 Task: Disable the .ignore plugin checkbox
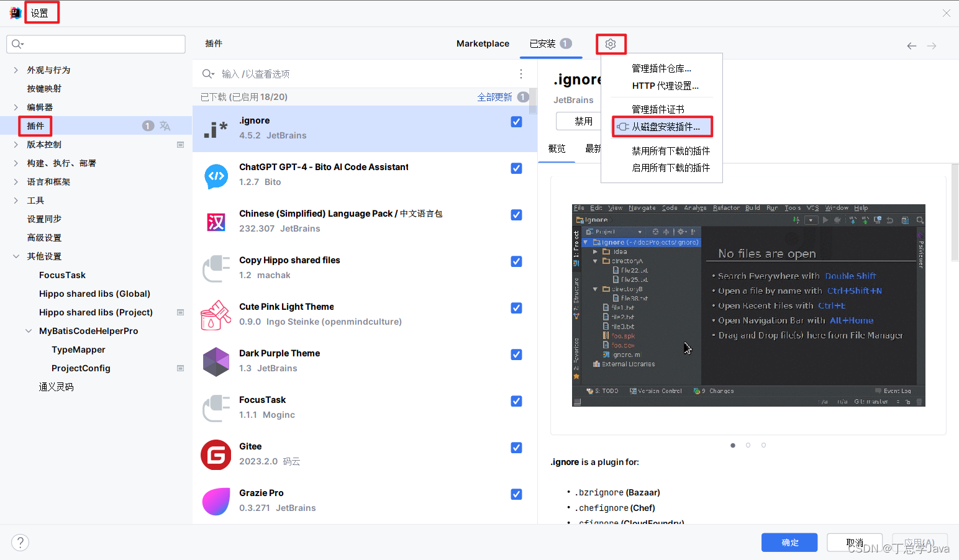516,122
